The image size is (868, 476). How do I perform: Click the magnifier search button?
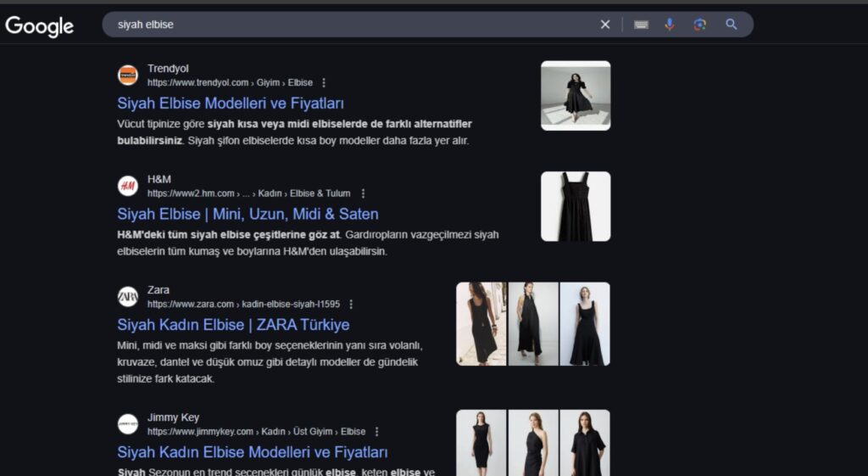732,25
